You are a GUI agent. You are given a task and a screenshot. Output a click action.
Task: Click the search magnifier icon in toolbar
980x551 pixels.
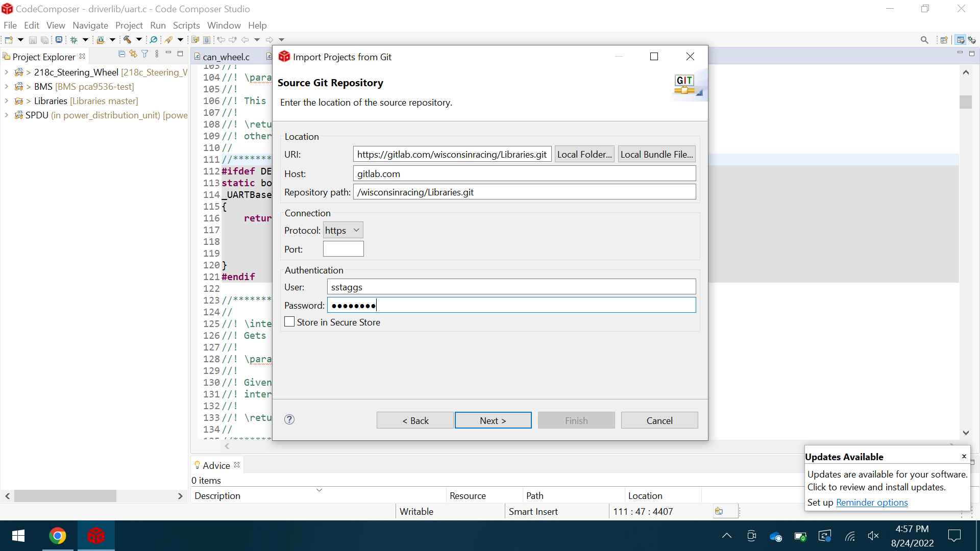(x=924, y=40)
